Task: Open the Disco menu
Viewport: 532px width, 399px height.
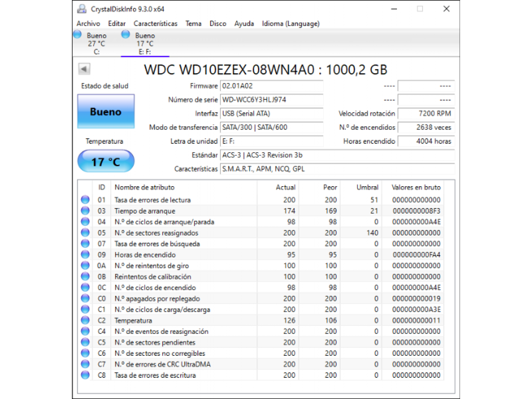Action: tap(218, 24)
